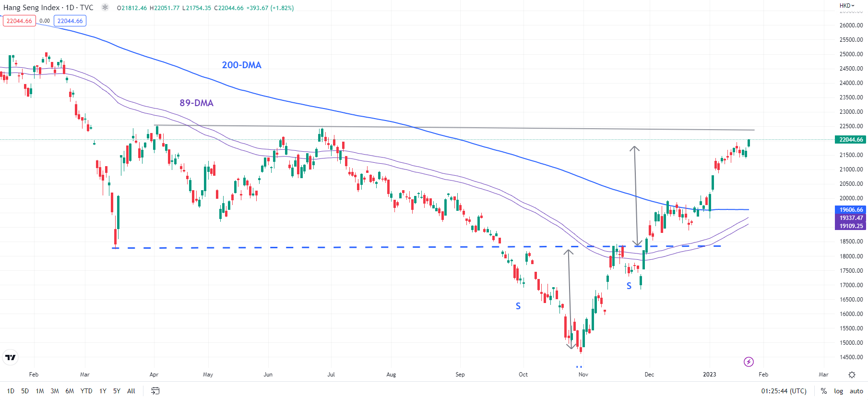The width and height of the screenshot is (868, 400).
Task: Click the Nov label on time axis
Action: (x=583, y=375)
